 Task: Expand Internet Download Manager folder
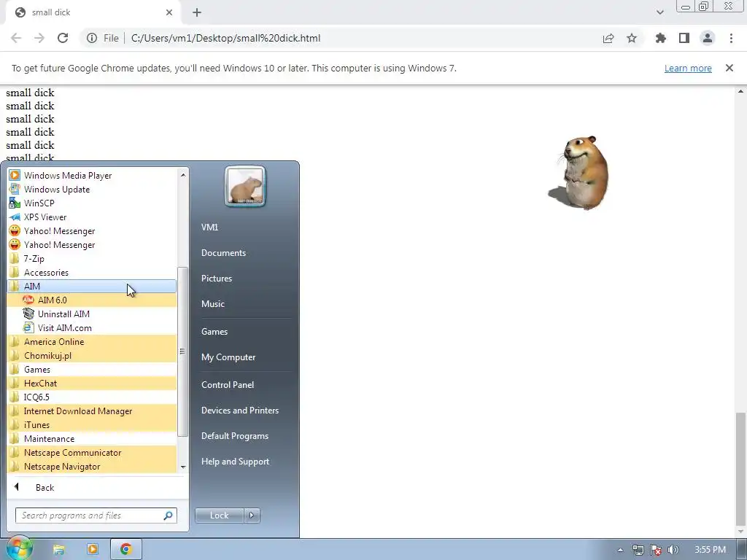tap(91, 411)
